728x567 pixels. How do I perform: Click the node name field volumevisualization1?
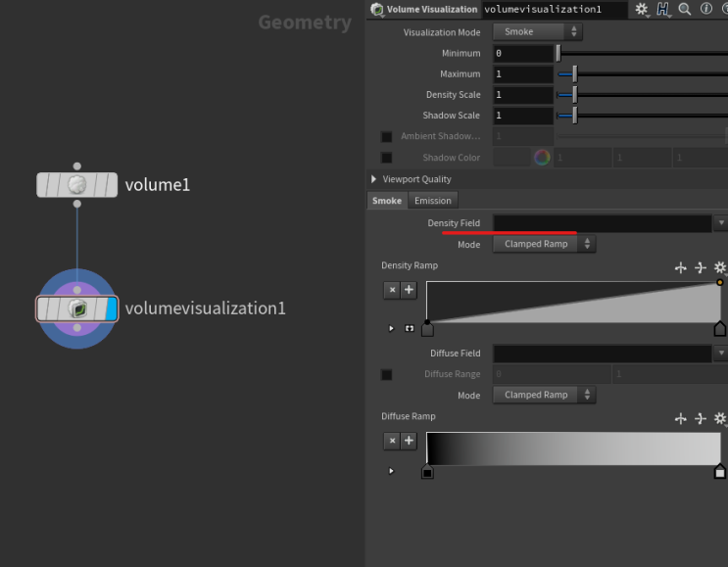(555, 9)
